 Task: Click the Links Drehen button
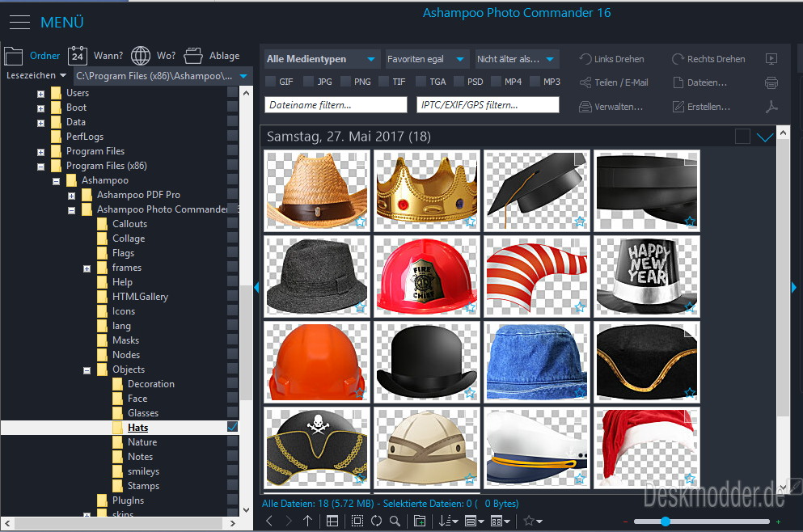tap(611, 59)
